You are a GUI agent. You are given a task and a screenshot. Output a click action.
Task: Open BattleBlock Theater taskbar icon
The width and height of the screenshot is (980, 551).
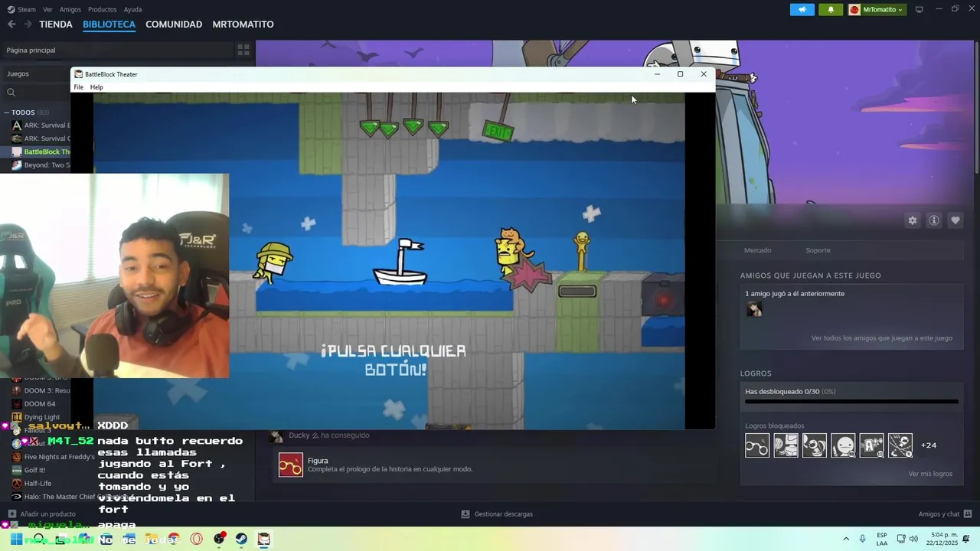click(x=263, y=539)
